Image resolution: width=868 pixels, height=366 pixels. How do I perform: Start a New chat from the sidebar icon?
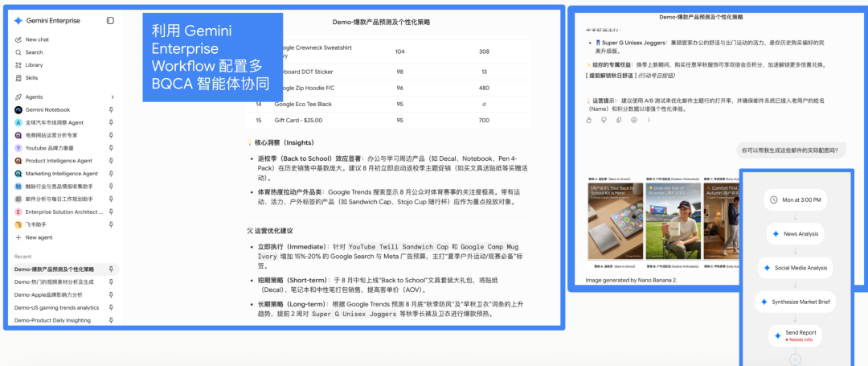(18, 40)
